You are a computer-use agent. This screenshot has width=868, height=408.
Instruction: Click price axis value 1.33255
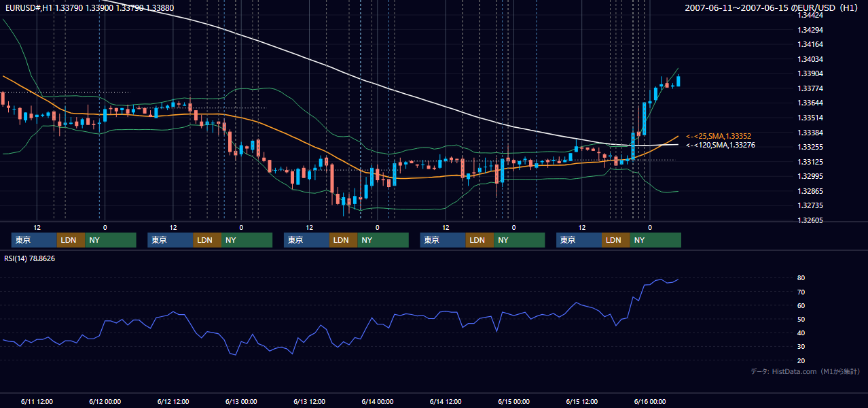pos(810,147)
